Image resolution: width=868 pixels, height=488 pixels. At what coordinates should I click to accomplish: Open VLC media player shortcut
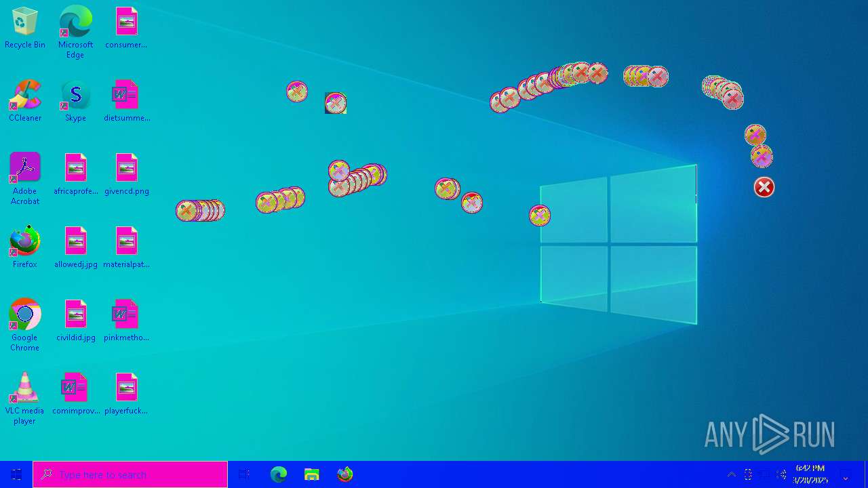coord(24,399)
